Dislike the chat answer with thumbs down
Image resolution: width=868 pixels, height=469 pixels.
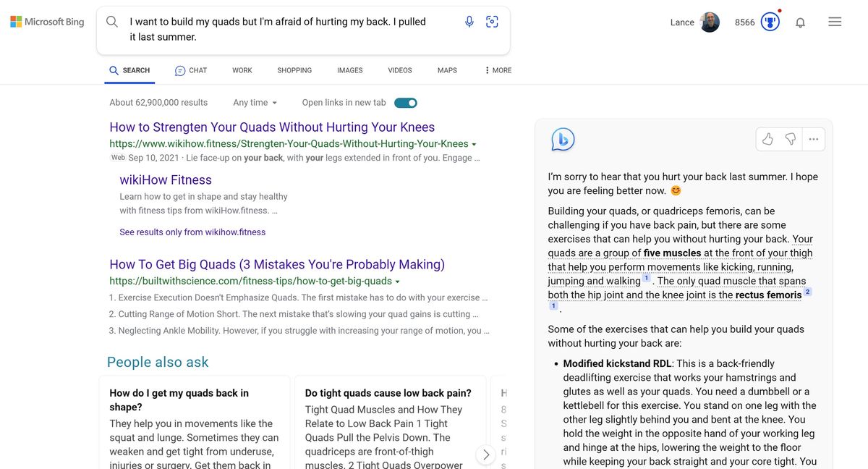(791, 139)
